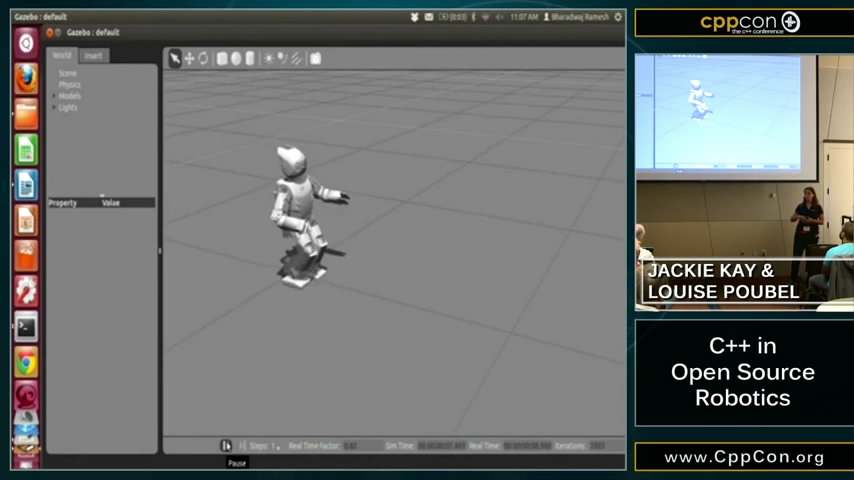The height and width of the screenshot is (480, 854).
Task: Open LibreOffice Impress from dock
Action: click(x=26, y=220)
